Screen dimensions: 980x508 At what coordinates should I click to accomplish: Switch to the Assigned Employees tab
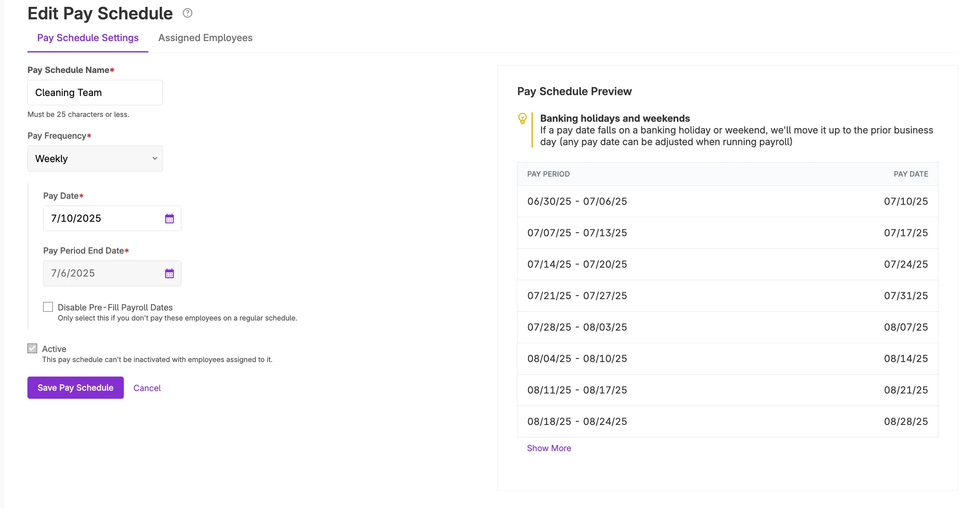pyautogui.click(x=205, y=38)
